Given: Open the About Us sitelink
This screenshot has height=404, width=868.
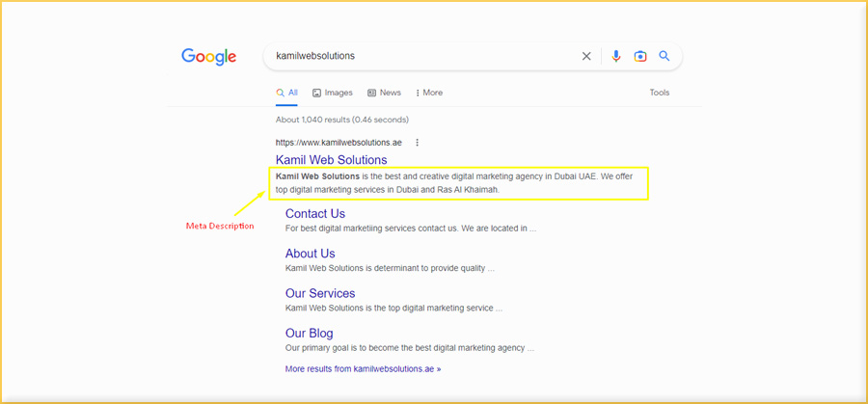Looking at the screenshot, I should tap(310, 254).
